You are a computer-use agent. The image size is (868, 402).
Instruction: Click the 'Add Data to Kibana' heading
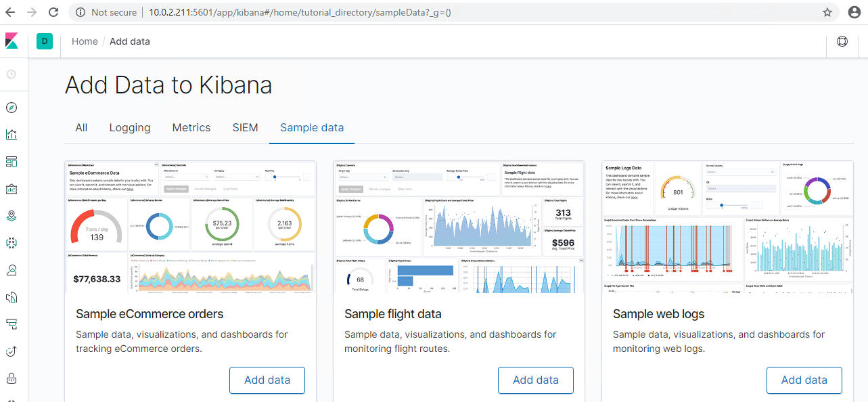point(168,85)
